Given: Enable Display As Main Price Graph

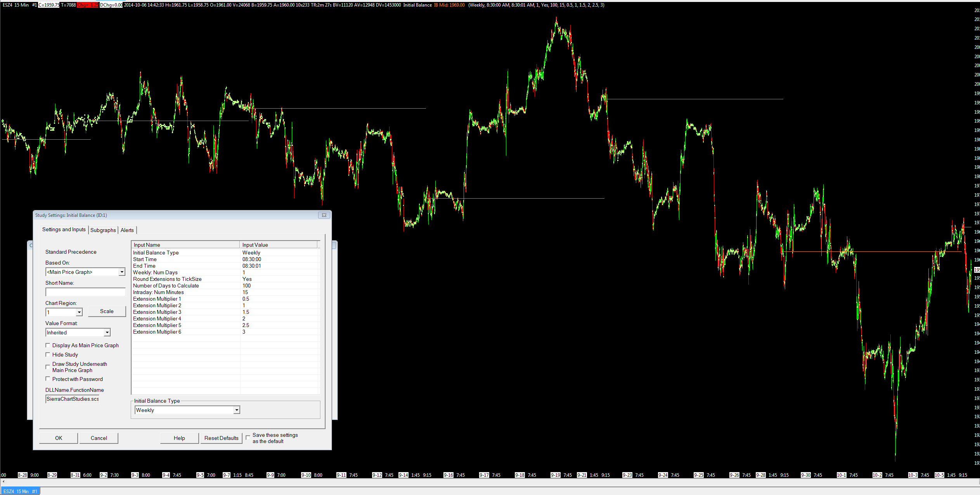Looking at the screenshot, I should pos(48,345).
